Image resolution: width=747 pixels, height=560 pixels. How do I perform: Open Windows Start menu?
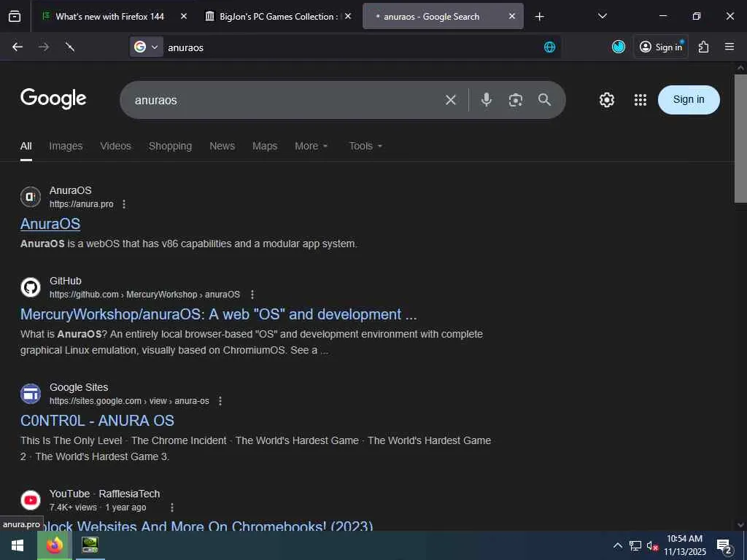point(18,545)
